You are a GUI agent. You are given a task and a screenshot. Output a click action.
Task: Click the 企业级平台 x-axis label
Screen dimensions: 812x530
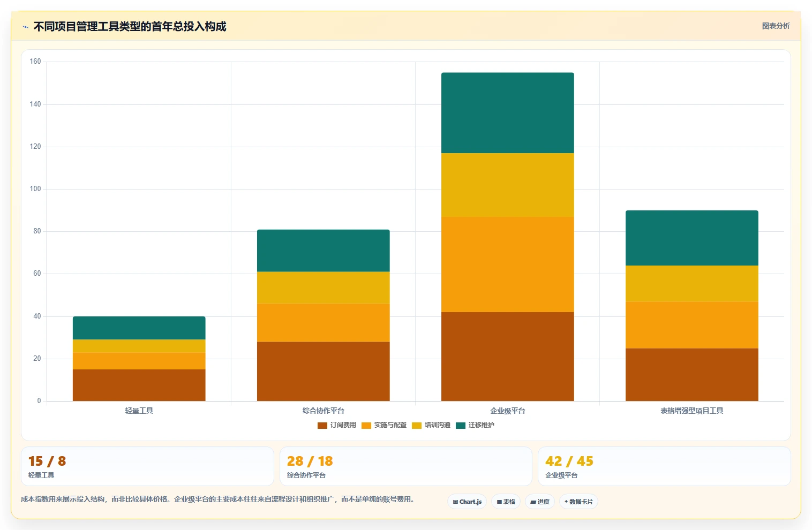[x=508, y=411]
